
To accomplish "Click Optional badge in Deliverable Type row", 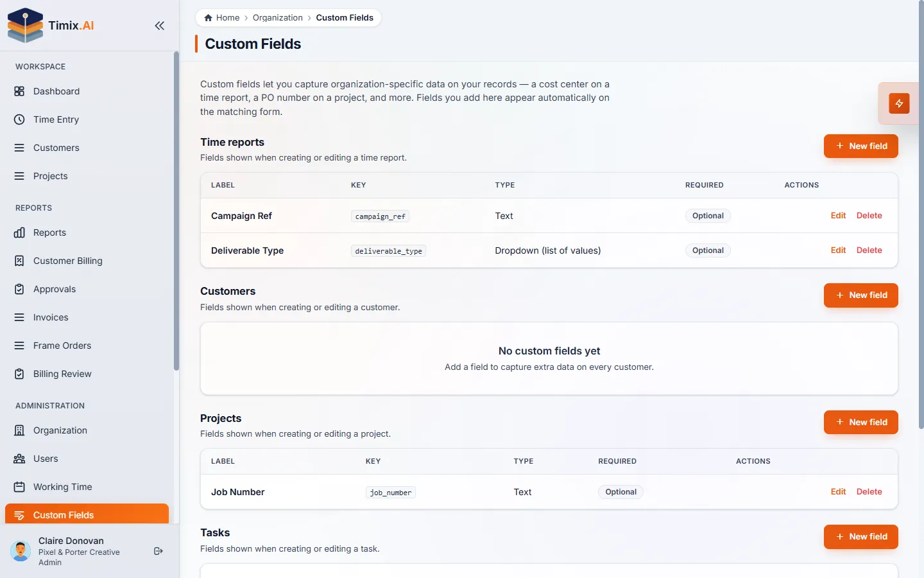I will pyautogui.click(x=708, y=250).
